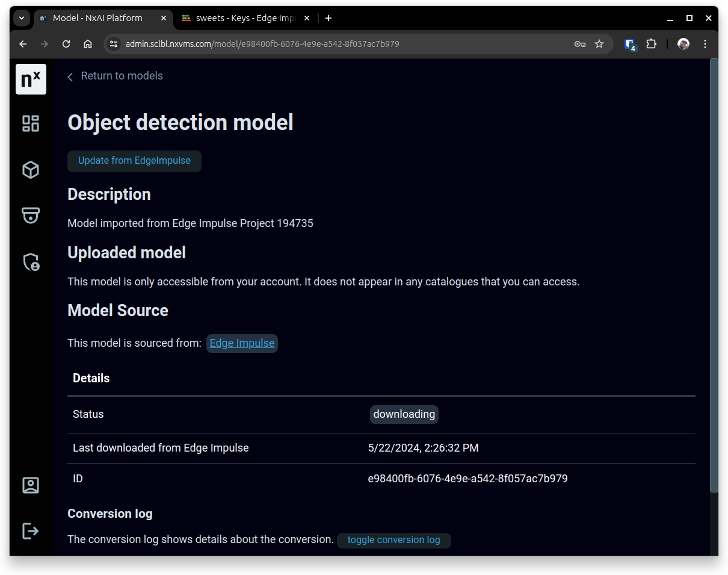Open the Chrome three-dot menu

click(x=705, y=44)
